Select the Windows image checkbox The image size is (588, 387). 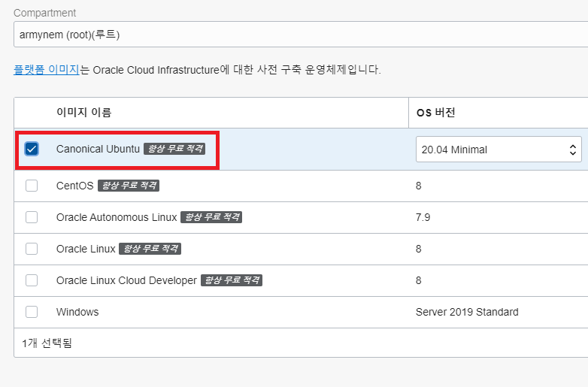pos(32,312)
